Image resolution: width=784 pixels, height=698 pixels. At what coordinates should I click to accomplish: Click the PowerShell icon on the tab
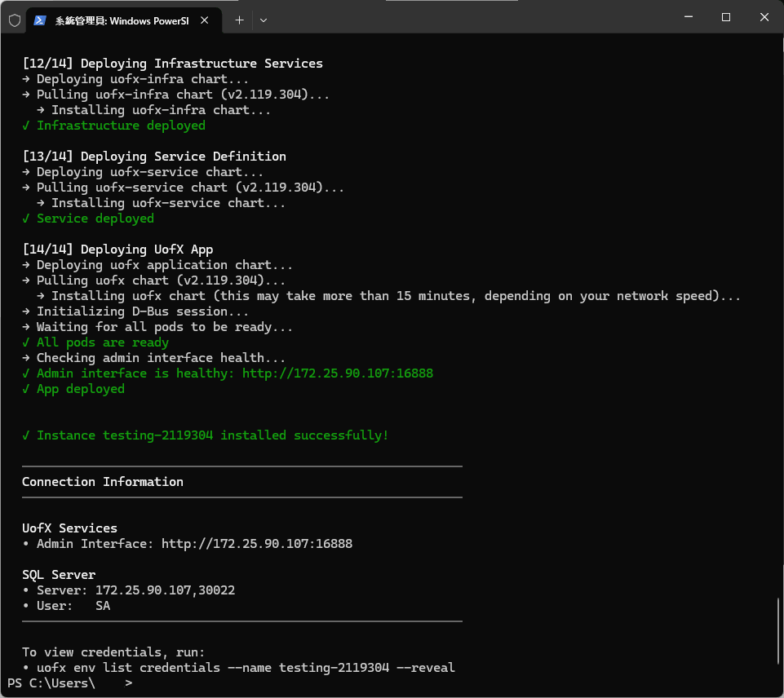pyautogui.click(x=40, y=20)
